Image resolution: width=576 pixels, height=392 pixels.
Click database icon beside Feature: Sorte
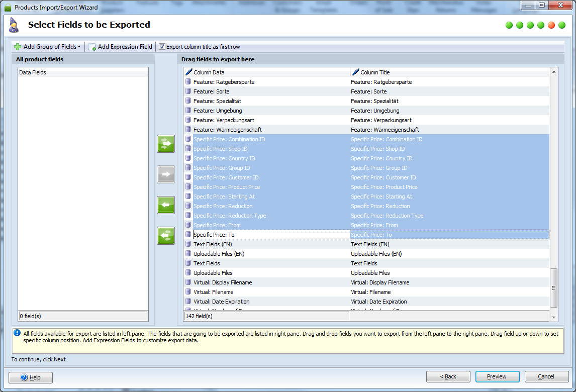tap(188, 91)
